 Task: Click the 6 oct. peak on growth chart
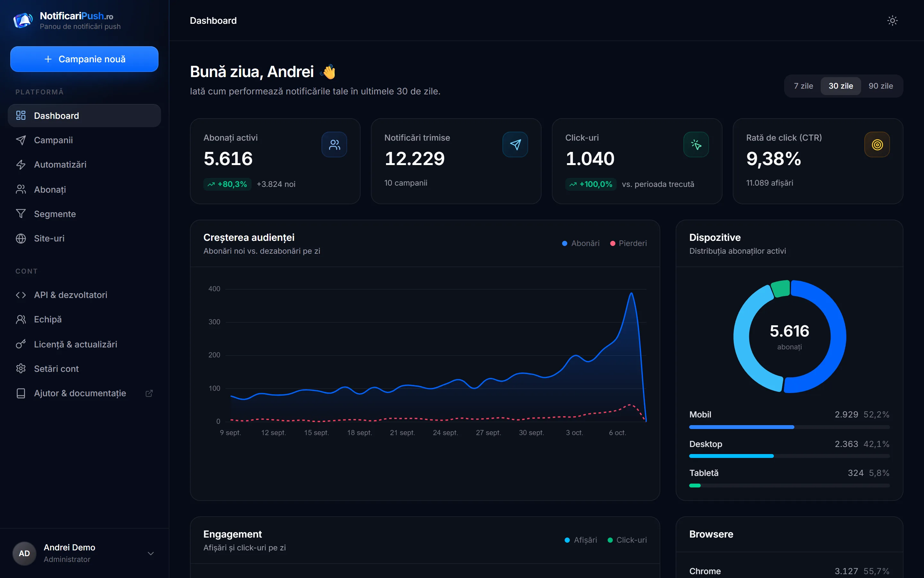tap(631, 293)
